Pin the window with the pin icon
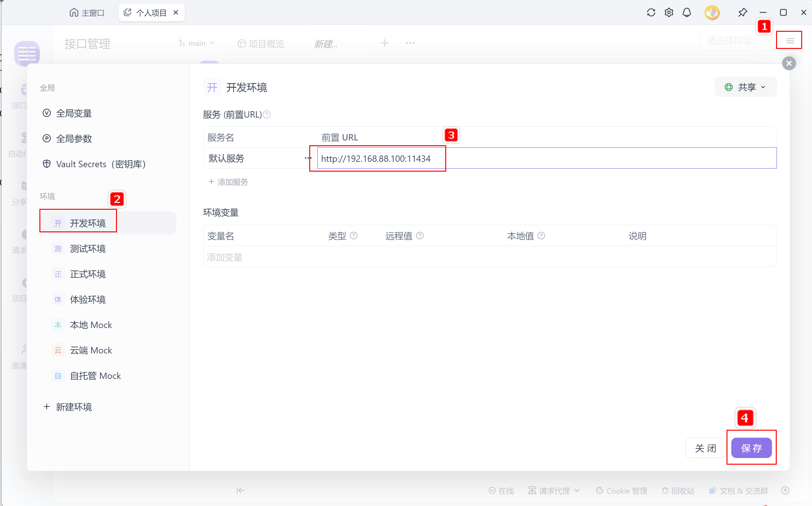Image resolution: width=812 pixels, height=506 pixels. [x=742, y=13]
